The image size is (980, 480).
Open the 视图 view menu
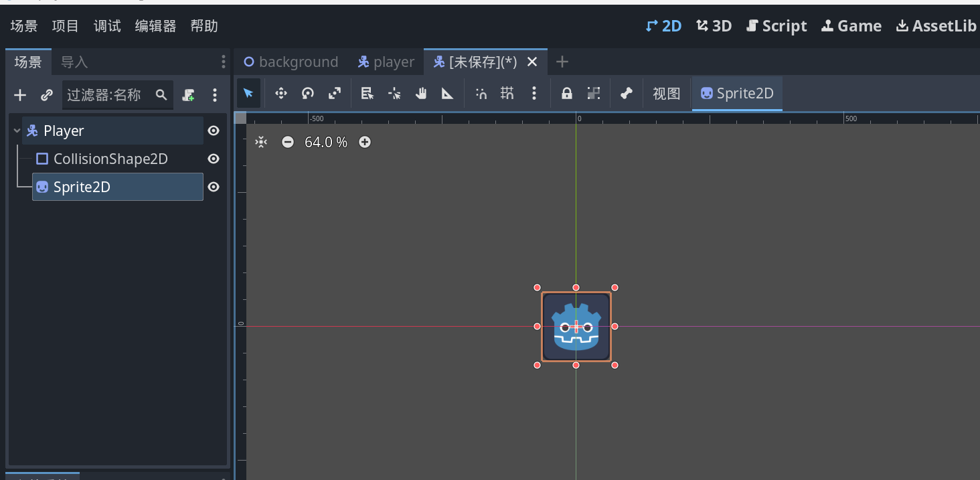[x=667, y=94]
